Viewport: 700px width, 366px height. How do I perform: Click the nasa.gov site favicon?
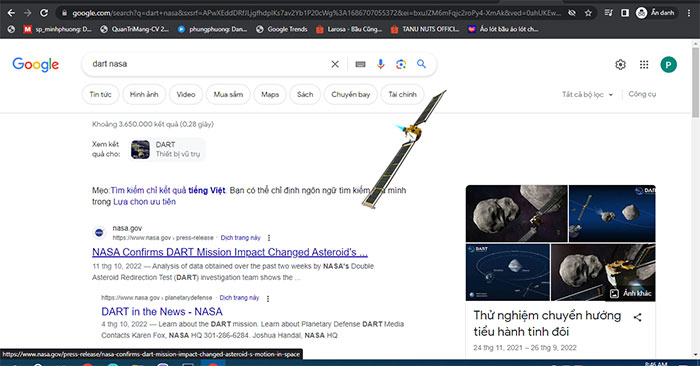pyautogui.click(x=99, y=233)
